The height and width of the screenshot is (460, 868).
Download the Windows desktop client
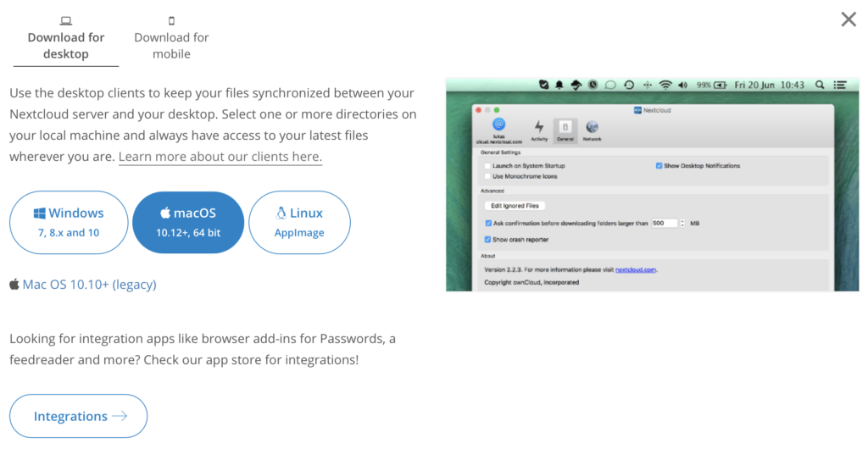69,222
